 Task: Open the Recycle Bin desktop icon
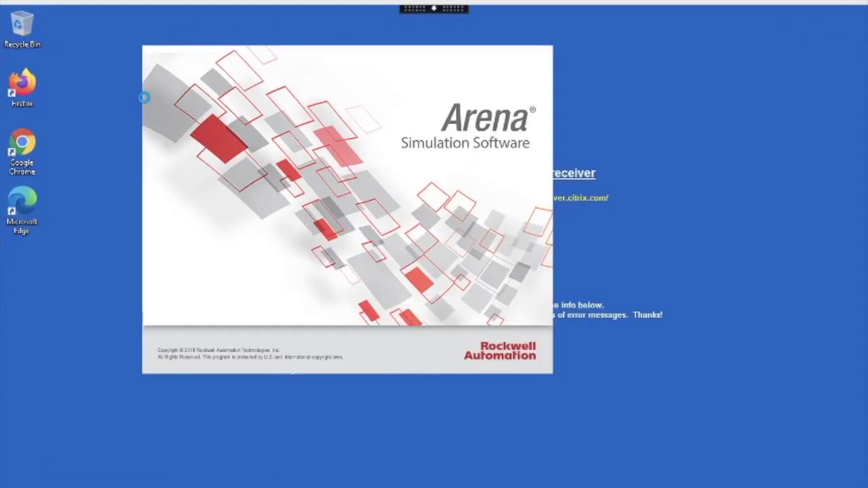(x=22, y=29)
